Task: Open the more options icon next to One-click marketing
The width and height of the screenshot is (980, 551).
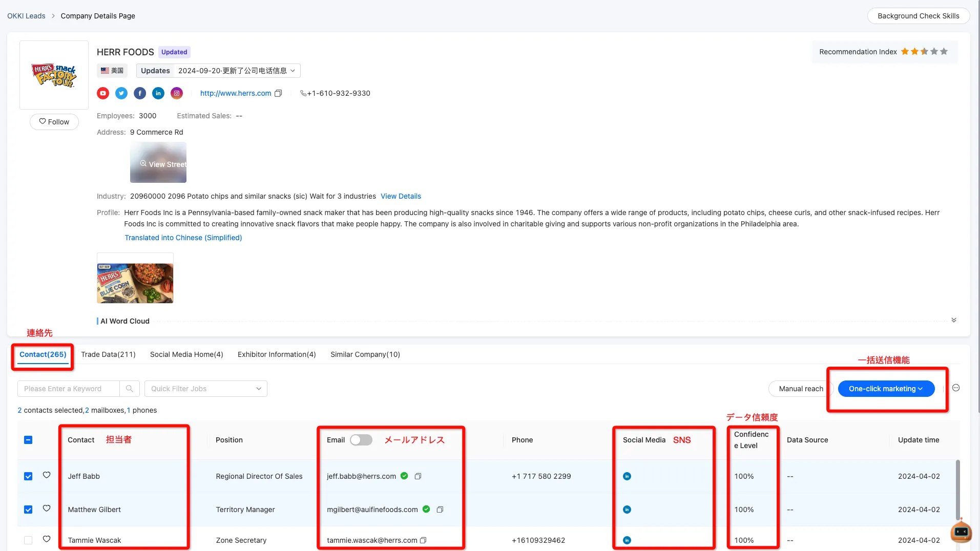Action: point(956,388)
